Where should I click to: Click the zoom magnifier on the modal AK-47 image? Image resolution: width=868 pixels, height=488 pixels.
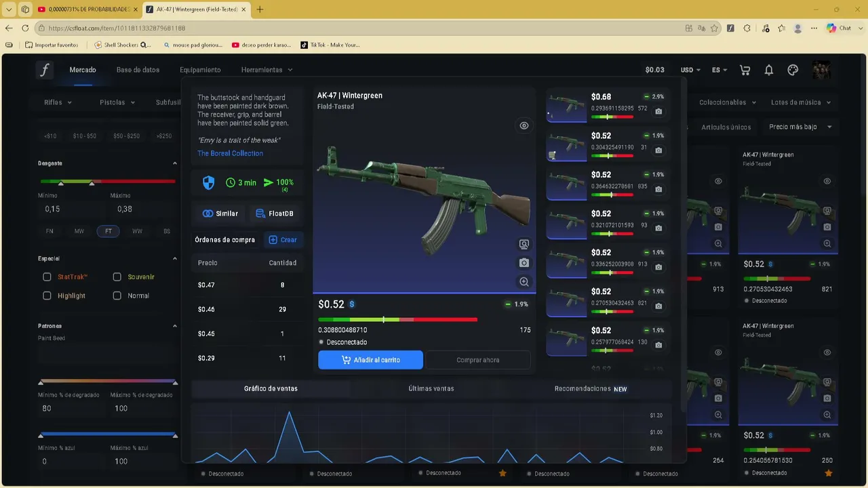[x=524, y=282]
